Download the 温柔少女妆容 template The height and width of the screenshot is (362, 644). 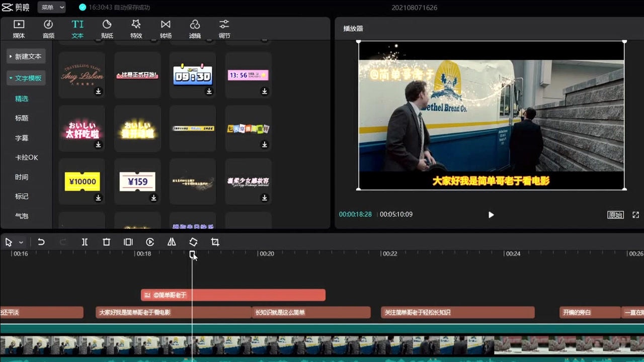(265, 198)
